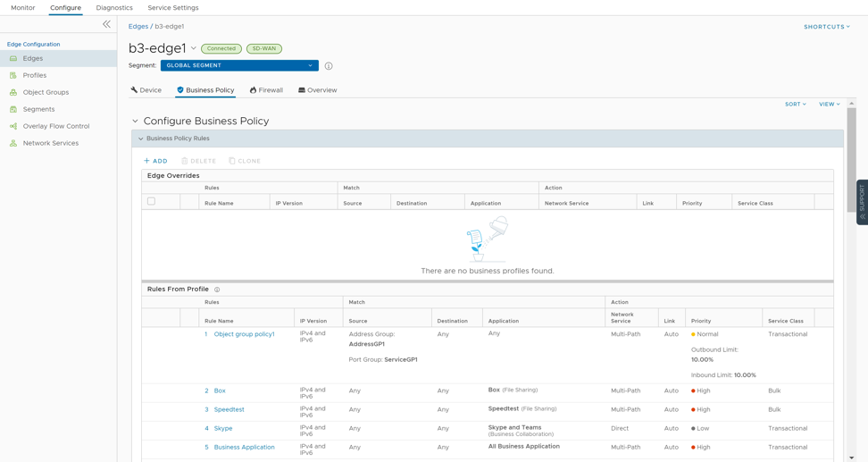Switch to the Firewall tab
Image resolution: width=868 pixels, height=462 pixels.
266,90
